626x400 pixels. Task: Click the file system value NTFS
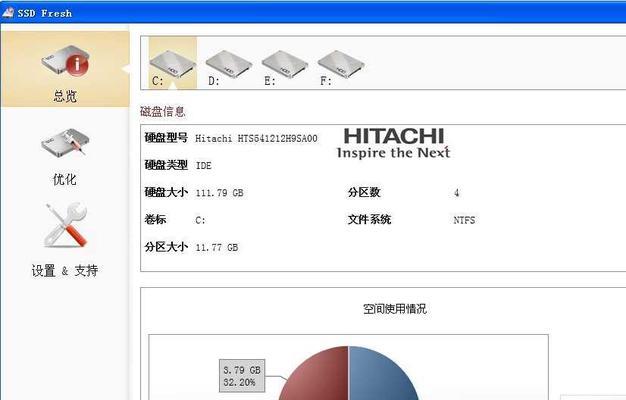click(x=464, y=220)
